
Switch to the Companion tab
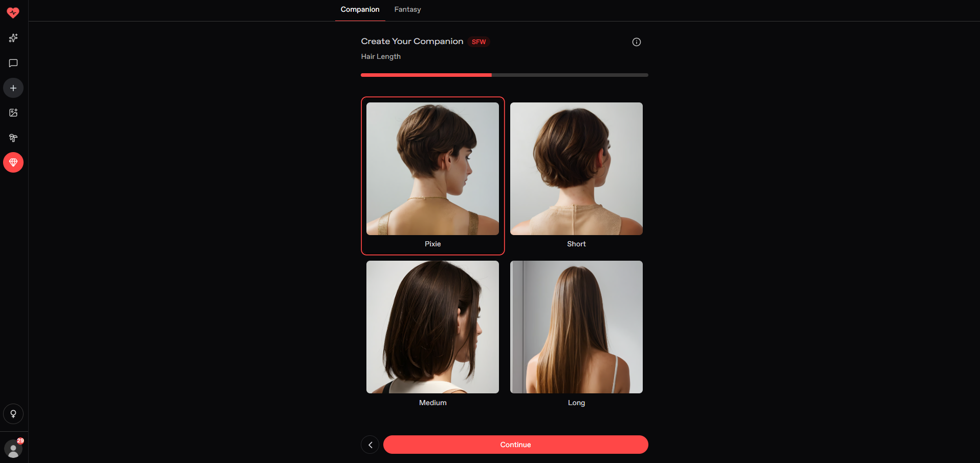[x=360, y=10]
